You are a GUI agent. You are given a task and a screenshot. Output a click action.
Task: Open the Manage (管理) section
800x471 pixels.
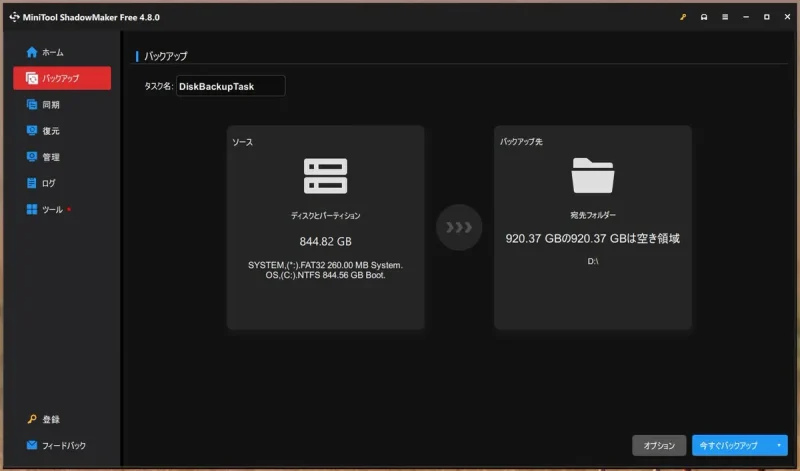coord(50,157)
